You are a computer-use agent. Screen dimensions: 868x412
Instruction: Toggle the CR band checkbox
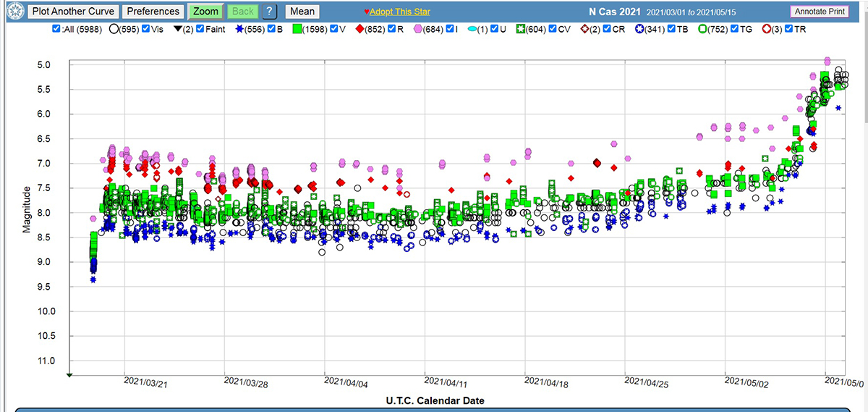[608, 30]
